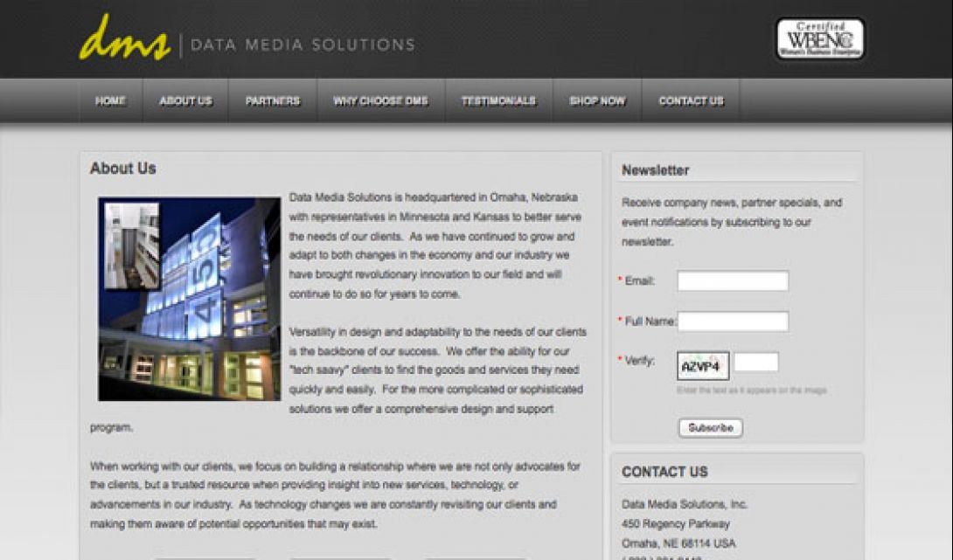Select Partners in the navigation bar
The image size is (953, 560).
pos(272,100)
